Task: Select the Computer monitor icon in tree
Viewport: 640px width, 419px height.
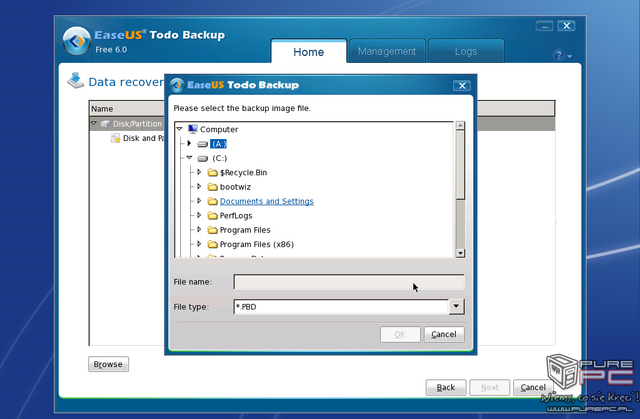Action: (x=193, y=129)
